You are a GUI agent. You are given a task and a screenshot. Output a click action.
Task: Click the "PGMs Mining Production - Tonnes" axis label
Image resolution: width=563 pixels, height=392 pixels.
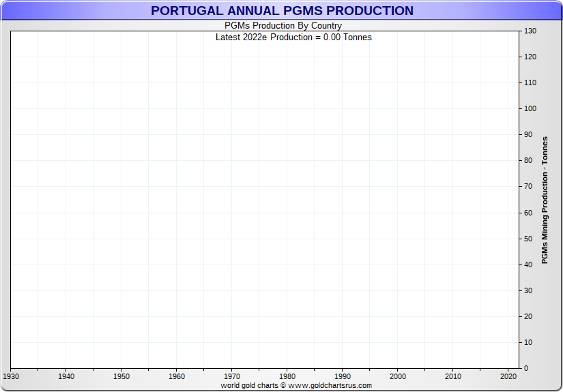pos(545,200)
